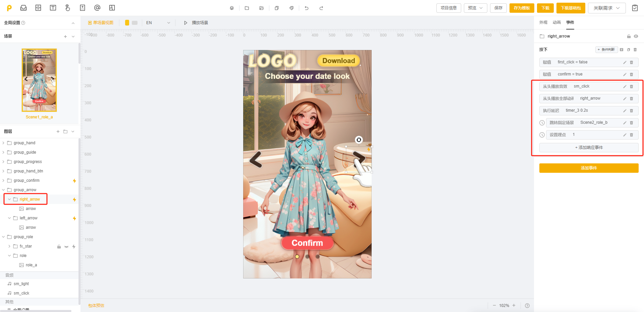Image resolution: width=644 pixels, height=312 pixels.
Task: Toggle lock icon for right_arrow
Action: click(629, 36)
